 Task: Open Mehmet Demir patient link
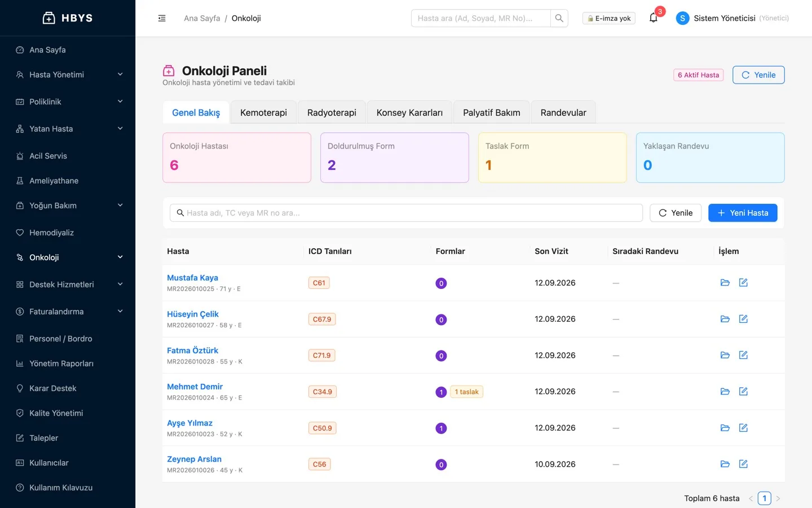pos(195,387)
